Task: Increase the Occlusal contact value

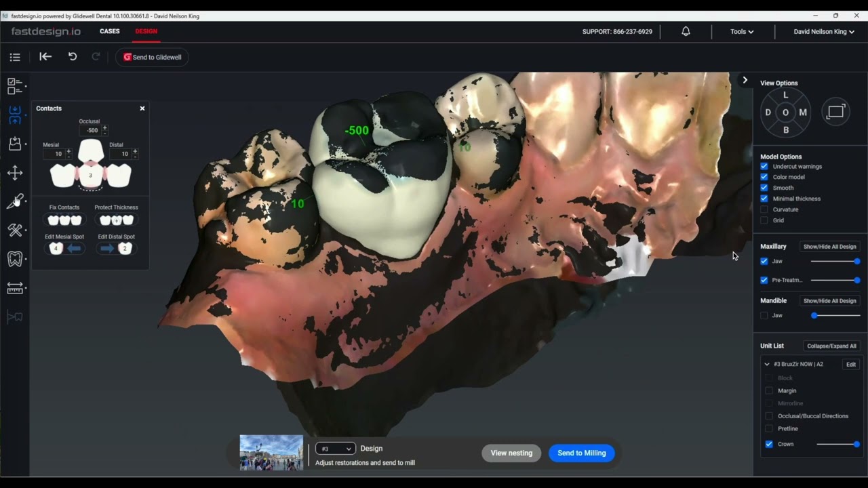Action: [x=104, y=127]
